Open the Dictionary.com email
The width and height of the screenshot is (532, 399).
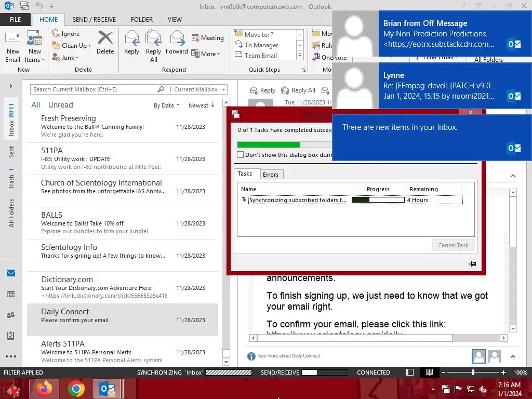tap(123, 287)
